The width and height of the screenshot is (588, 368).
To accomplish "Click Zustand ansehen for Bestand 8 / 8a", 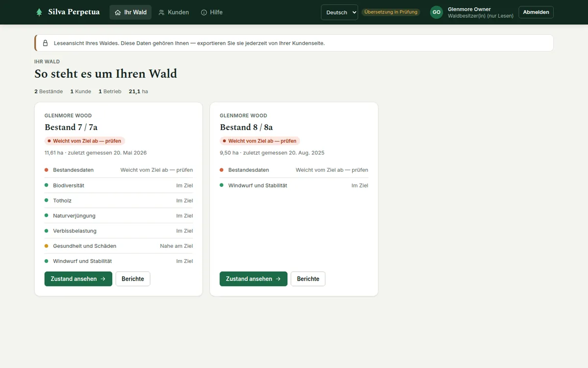I will pyautogui.click(x=253, y=279).
